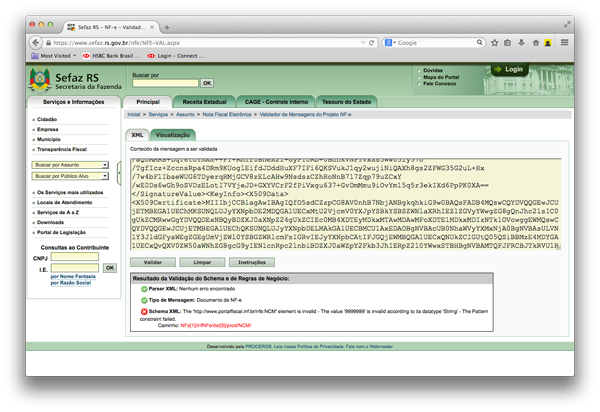600x412 pixels.
Task: Open the Downloads sidebar link
Action: (50, 222)
